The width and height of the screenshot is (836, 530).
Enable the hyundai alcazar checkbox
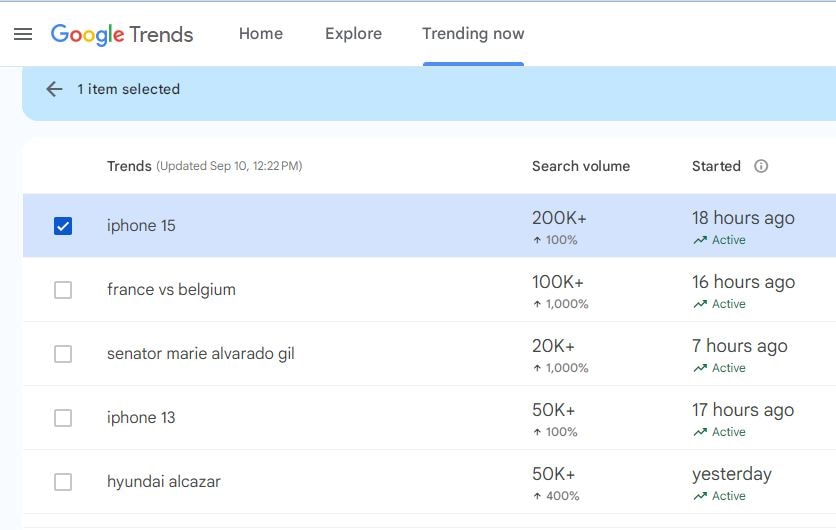tap(63, 482)
